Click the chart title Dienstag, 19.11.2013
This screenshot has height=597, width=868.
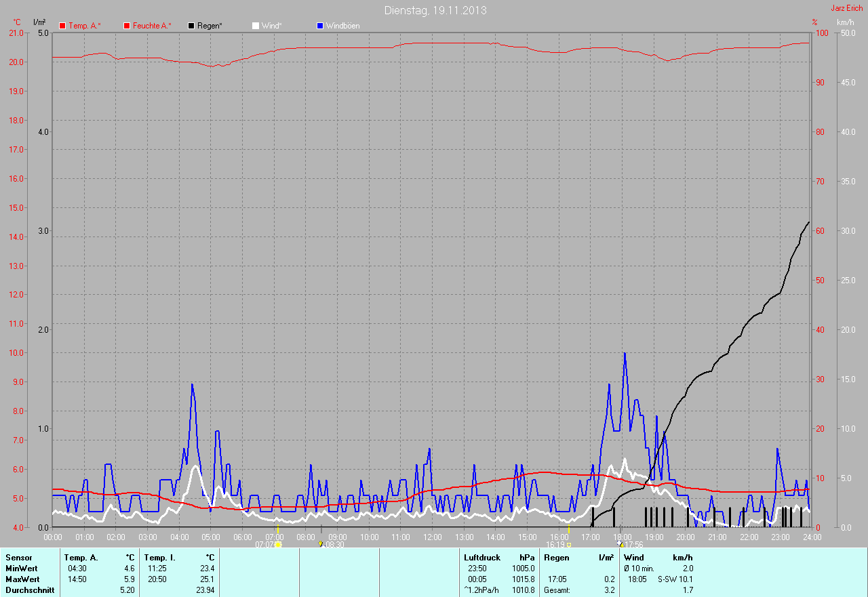click(435, 10)
